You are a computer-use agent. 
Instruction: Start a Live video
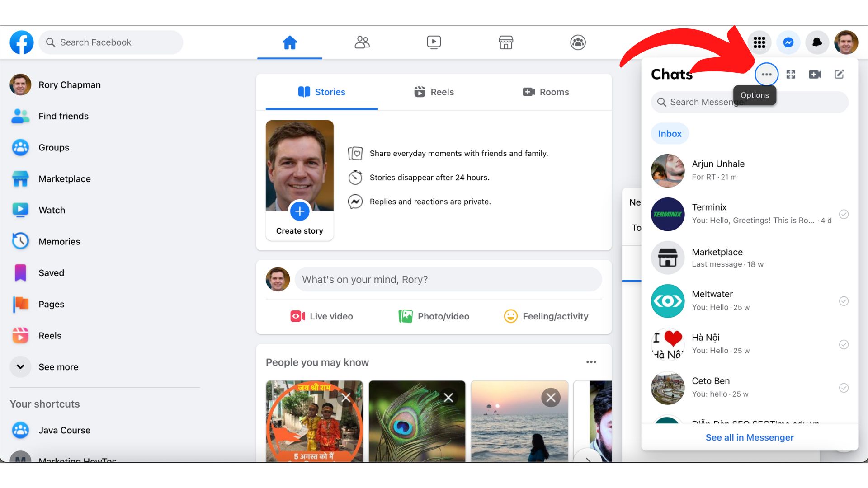coord(321,316)
